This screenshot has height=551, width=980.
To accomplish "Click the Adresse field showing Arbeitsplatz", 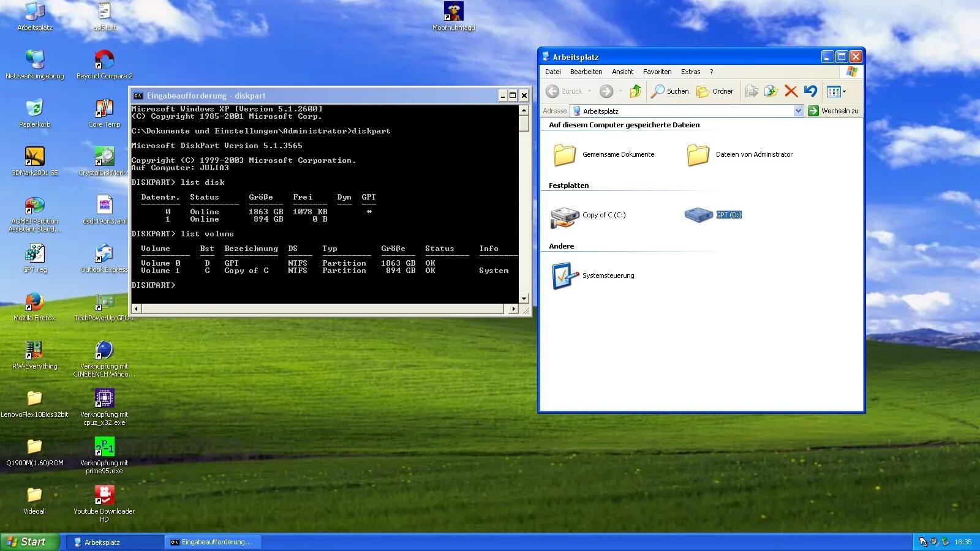I will 687,111.
